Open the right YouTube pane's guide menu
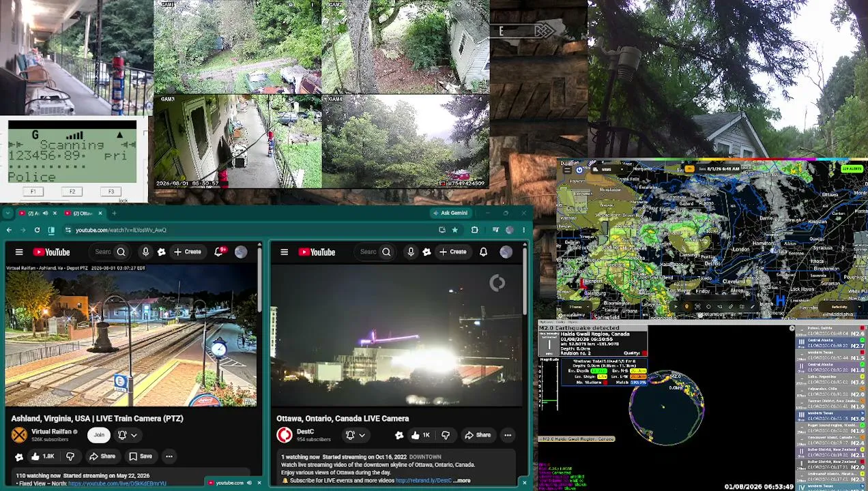The height and width of the screenshot is (491, 868). point(285,252)
